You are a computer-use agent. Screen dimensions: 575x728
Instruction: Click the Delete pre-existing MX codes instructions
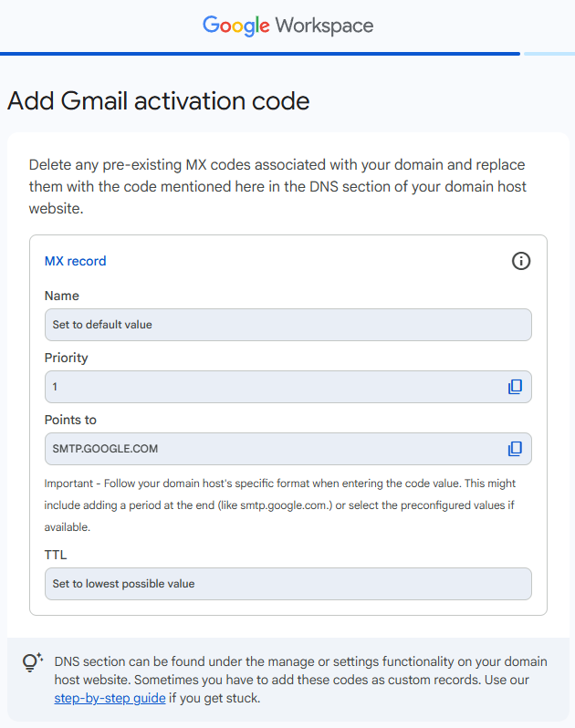coord(277,187)
